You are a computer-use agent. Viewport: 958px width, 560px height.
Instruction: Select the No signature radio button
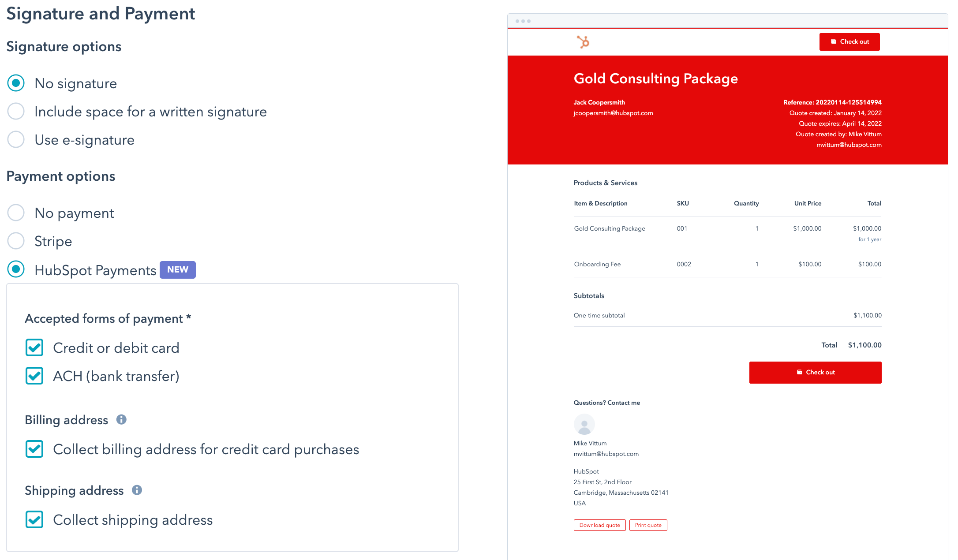point(17,83)
